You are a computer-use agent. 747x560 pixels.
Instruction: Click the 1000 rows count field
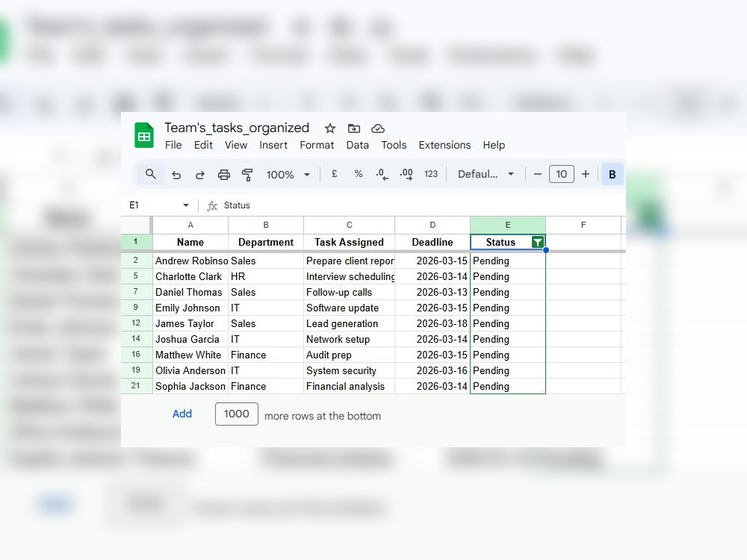point(236,414)
